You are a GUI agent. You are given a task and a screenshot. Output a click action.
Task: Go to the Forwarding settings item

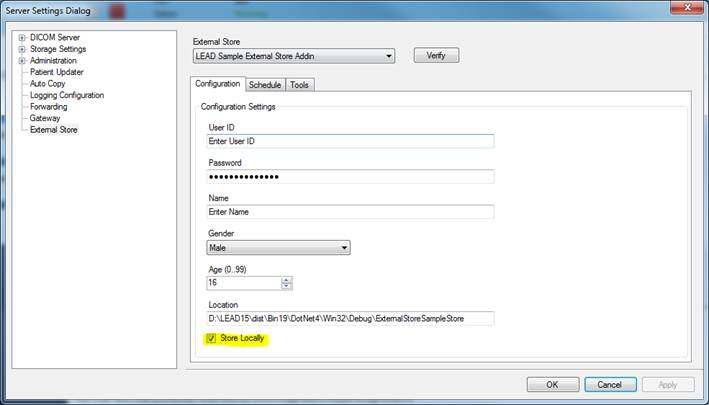[x=49, y=107]
